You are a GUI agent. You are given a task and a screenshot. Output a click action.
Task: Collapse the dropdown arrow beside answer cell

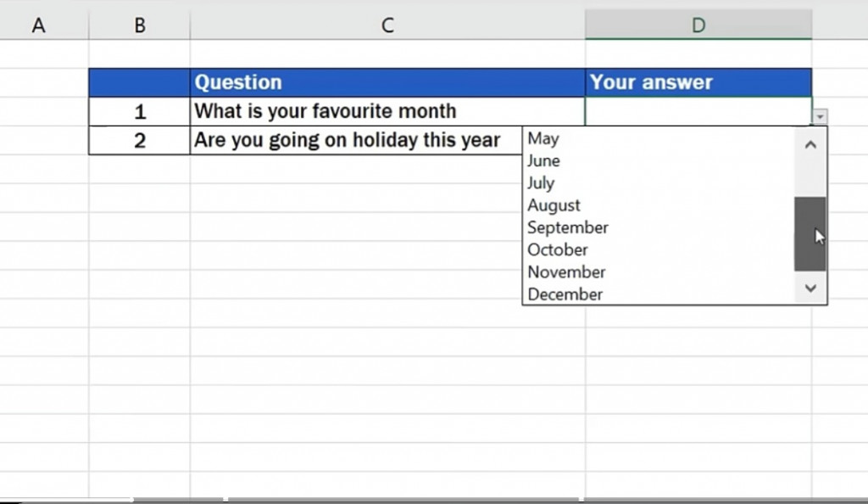(x=820, y=117)
